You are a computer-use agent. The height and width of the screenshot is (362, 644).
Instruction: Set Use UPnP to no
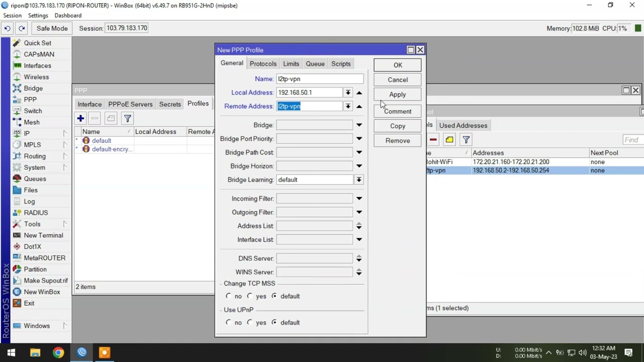(x=228, y=322)
